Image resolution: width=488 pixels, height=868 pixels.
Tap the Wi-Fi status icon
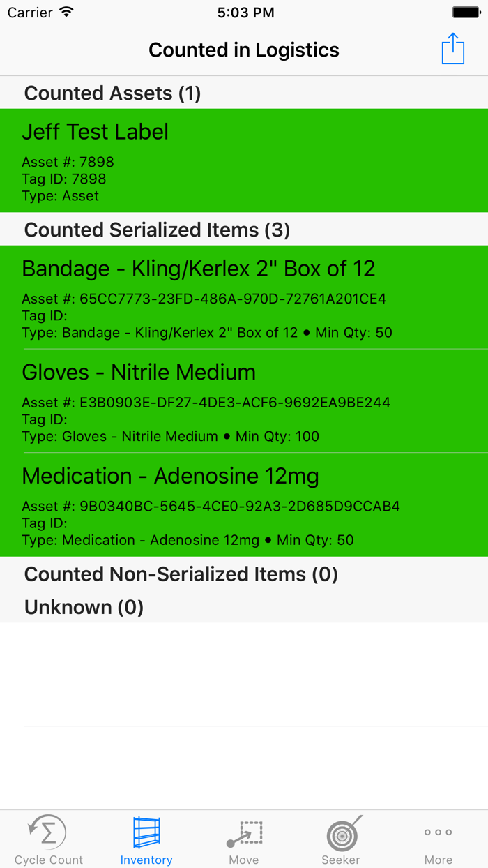click(x=67, y=13)
